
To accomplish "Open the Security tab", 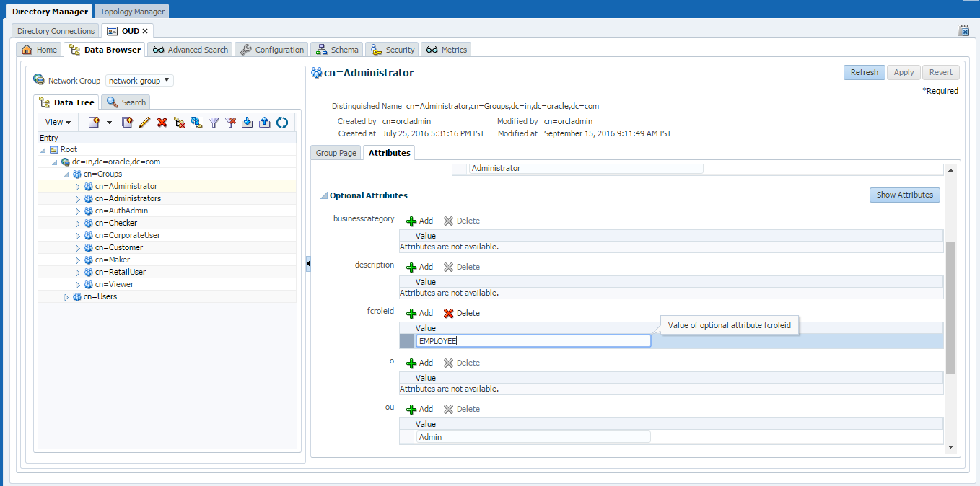I will coord(393,50).
